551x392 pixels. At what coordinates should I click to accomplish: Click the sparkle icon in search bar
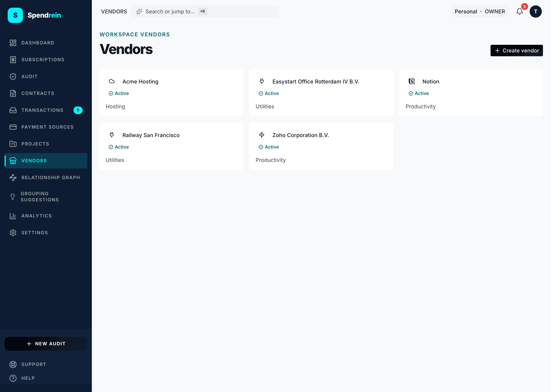(139, 12)
